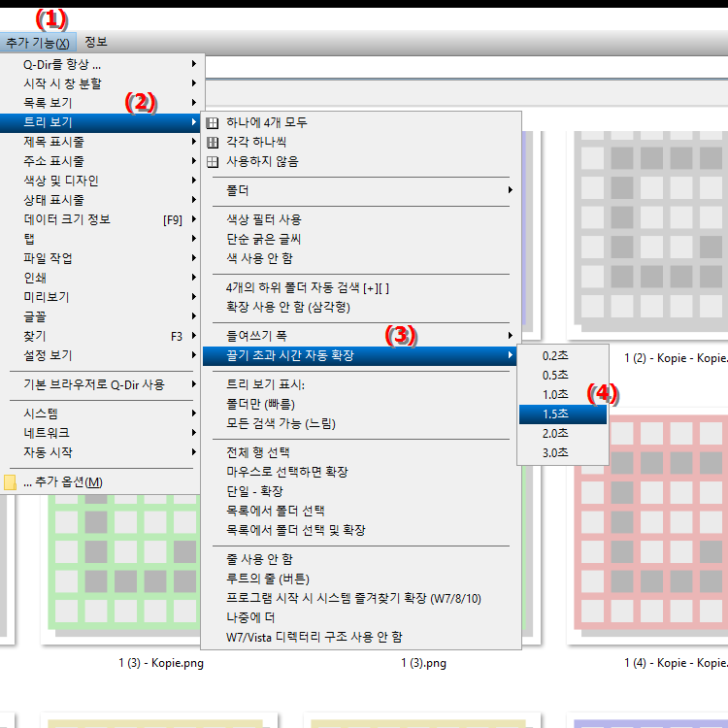The width and height of the screenshot is (728, 728).
Task: Click the folder icon beside 추가 옵션
Action: pos(11,482)
